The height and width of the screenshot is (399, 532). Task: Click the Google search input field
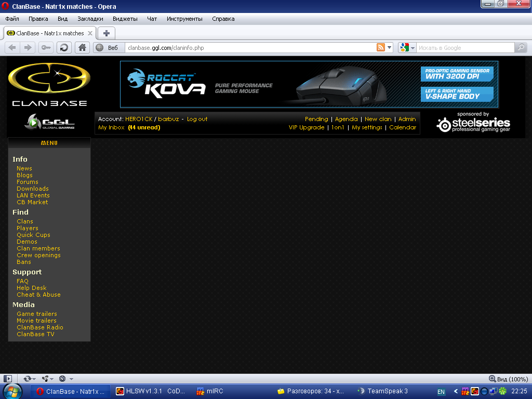coord(465,47)
